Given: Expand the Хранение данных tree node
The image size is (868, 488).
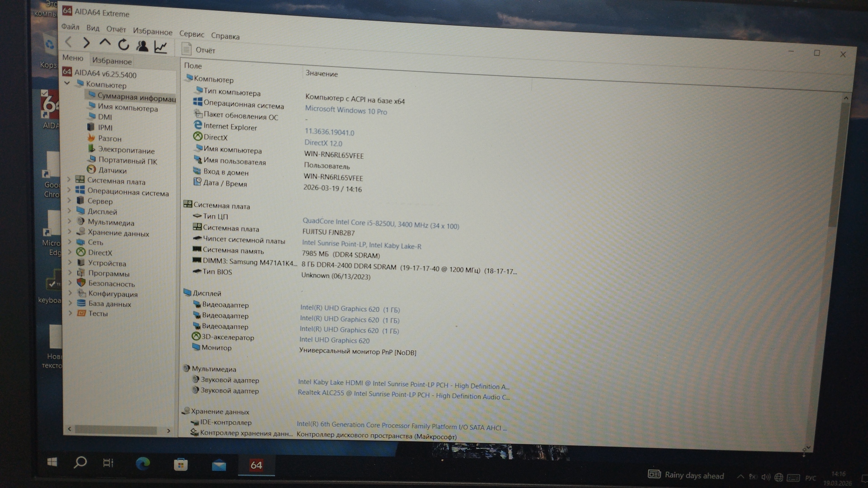Looking at the screenshot, I should pyautogui.click(x=69, y=232).
